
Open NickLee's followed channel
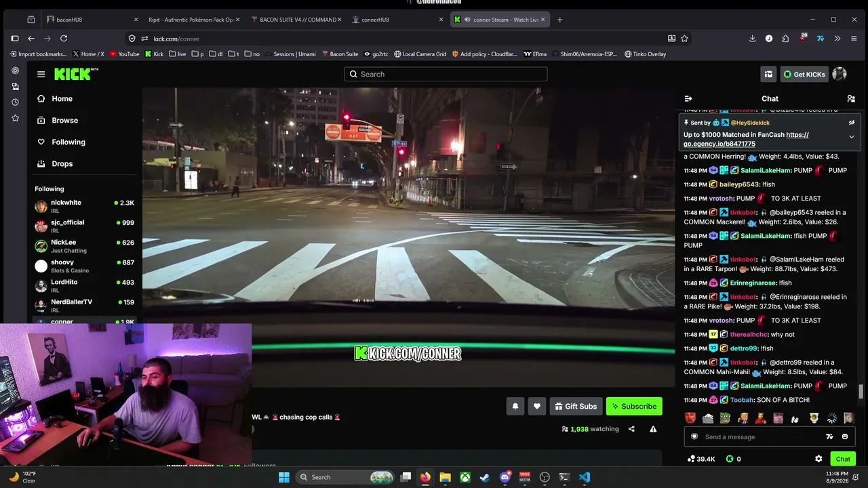[x=85, y=246]
